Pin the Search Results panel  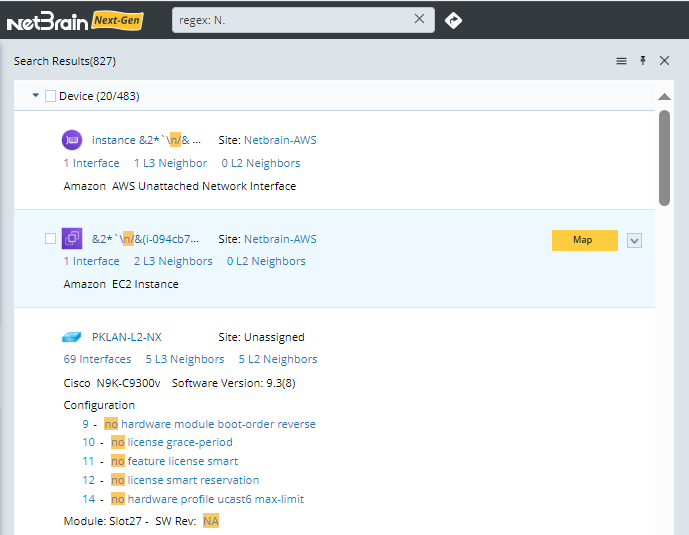click(x=643, y=61)
